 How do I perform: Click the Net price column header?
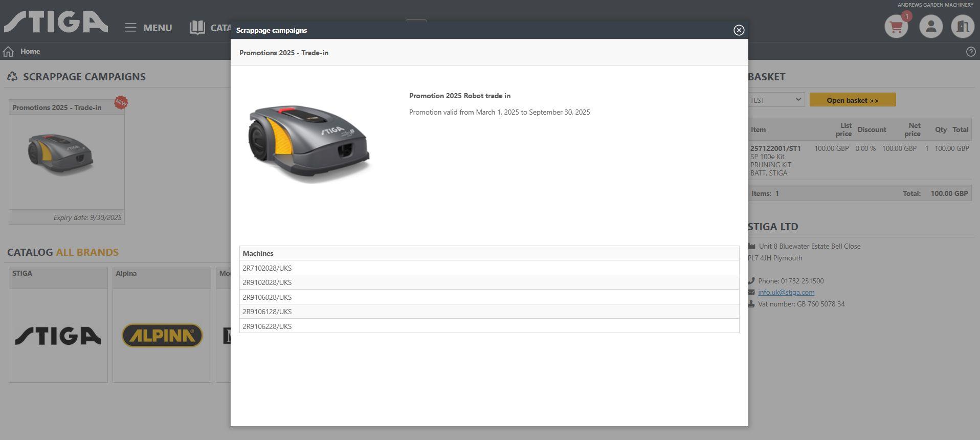[912, 129]
